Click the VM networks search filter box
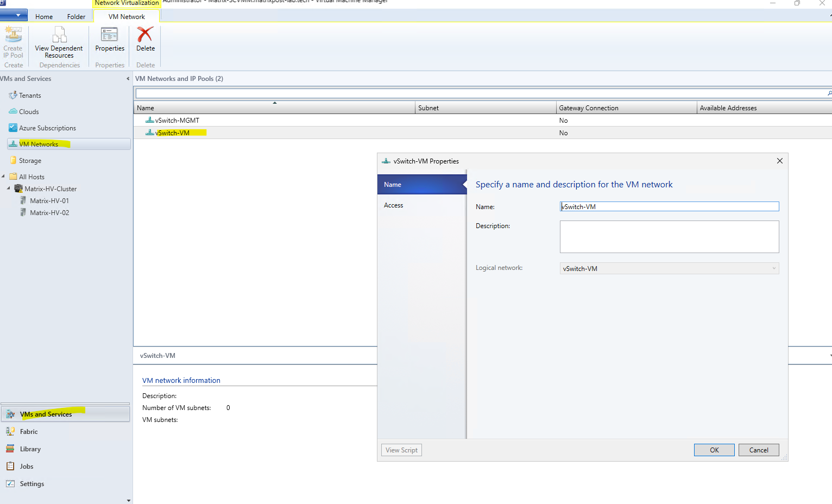Viewport: 832px width, 504px height. (481, 93)
